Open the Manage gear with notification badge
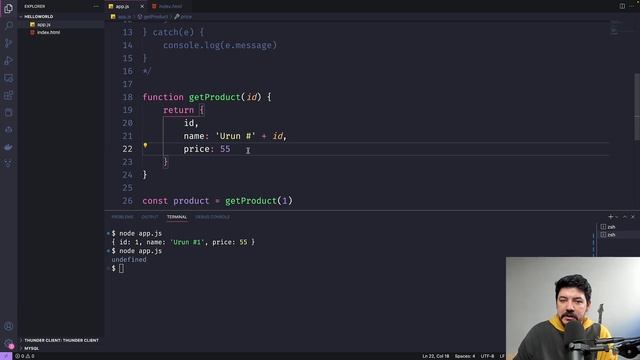640x360 pixels. coord(8,344)
